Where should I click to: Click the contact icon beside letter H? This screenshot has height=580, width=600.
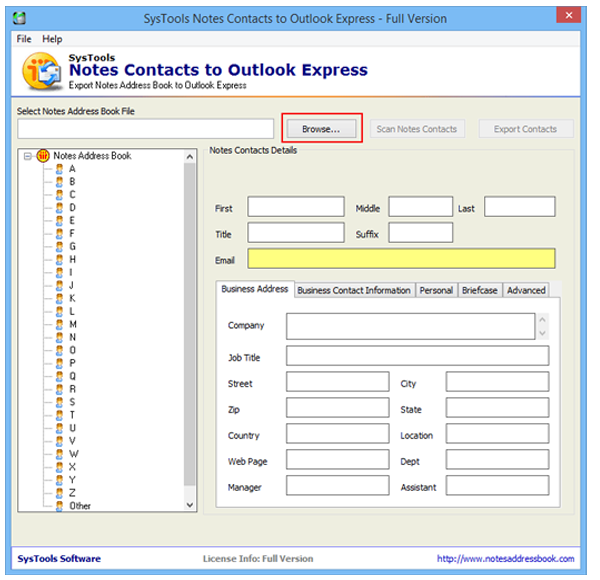pos(59,259)
